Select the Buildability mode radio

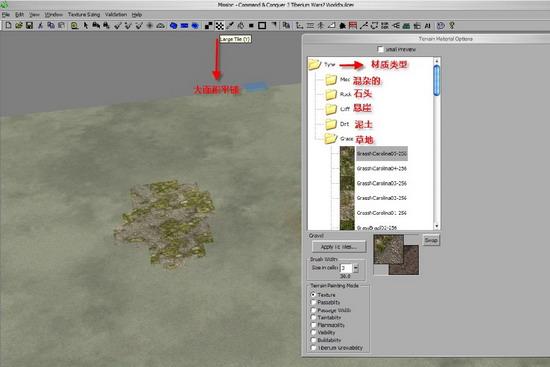tap(313, 340)
